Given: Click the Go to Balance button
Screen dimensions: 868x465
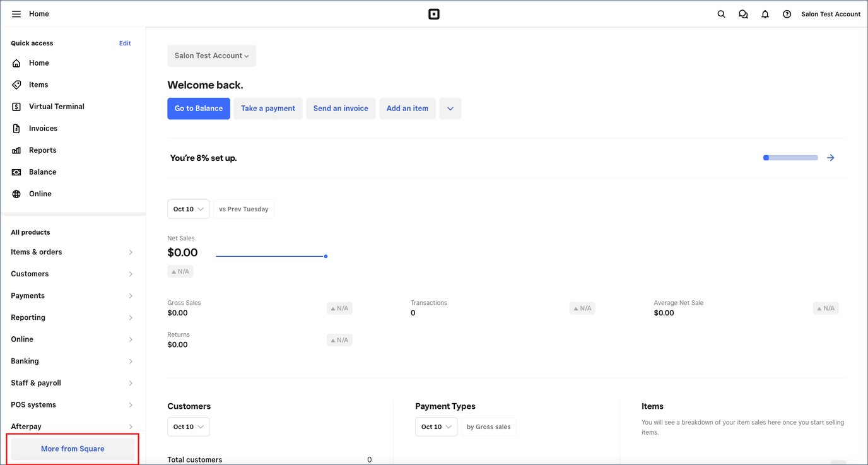Looking at the screenshot, I should tap(199, 109).
